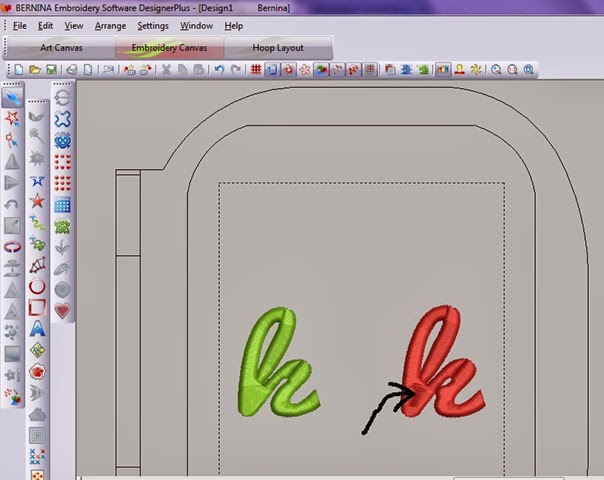Click the colorful shapes tool at toolbar bottom
The image size is (604, 480).
coord(12,396)
